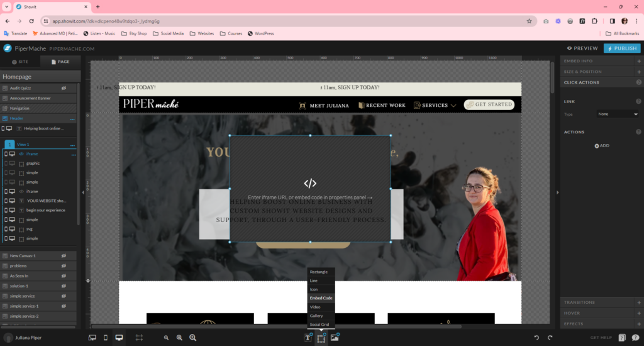
Task: Switch to the Site tab
Action: click(x=20, y=62)
